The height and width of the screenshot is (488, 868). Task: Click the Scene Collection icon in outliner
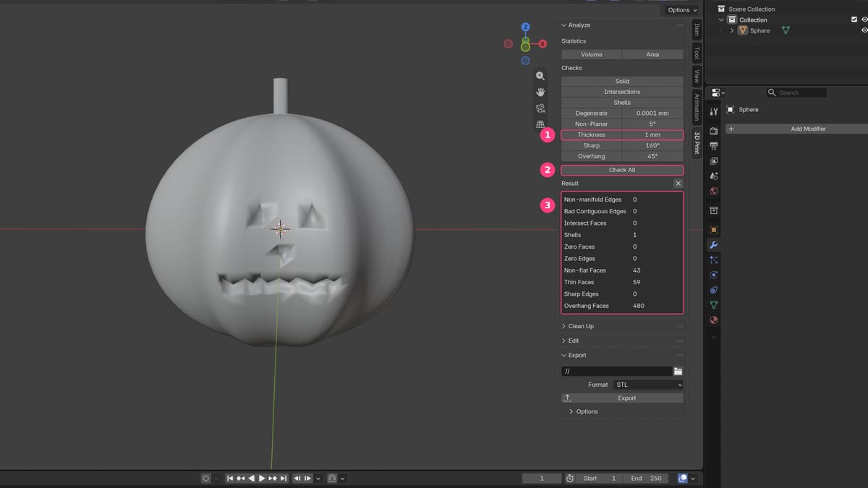pyautogui.click(x=721, y=9)
